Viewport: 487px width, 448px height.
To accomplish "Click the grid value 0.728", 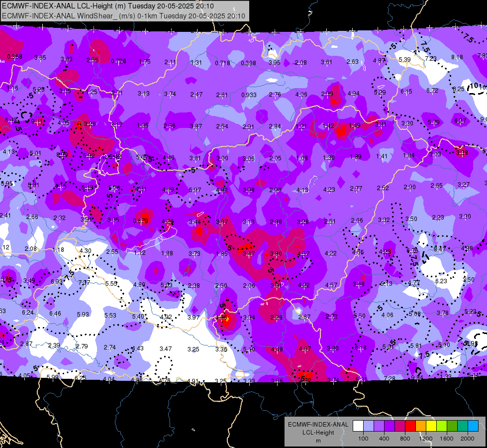I will point(119,61).
